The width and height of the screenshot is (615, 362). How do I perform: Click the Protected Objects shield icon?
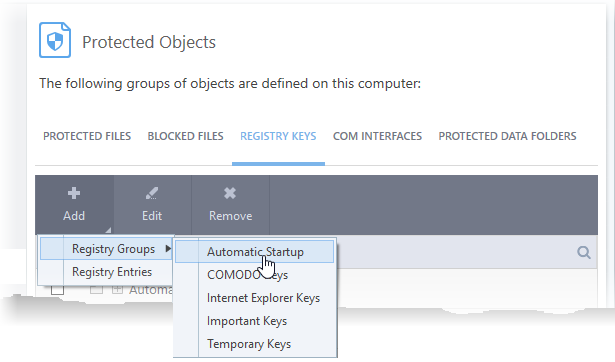(x=55, y=40)
